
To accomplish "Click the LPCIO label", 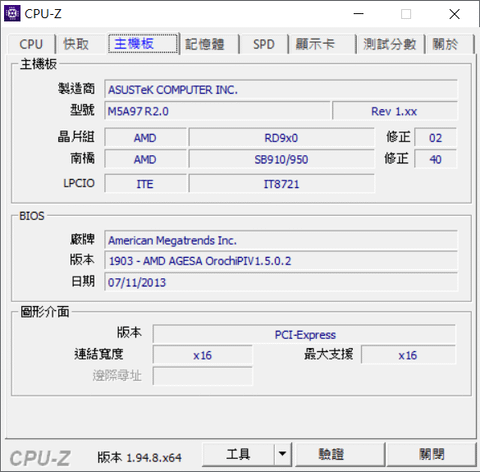I will click(x=79, y=183).
